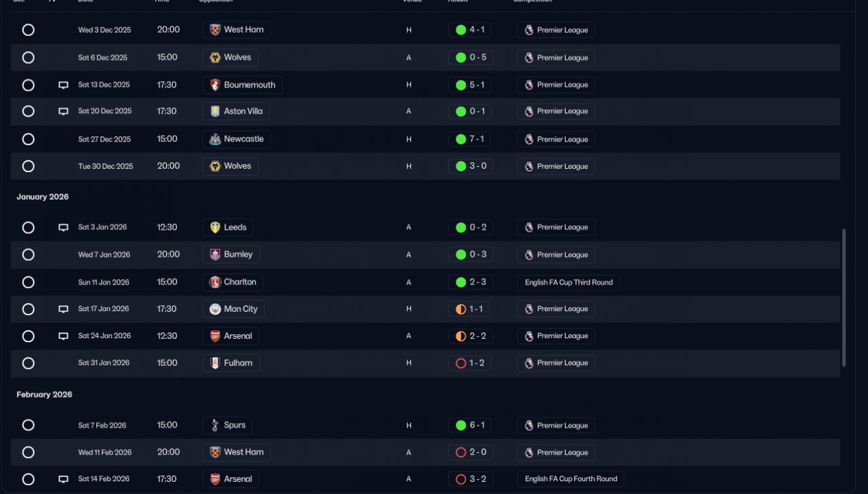Click the TV broadcast icon for Bournemouth match
868x494 pixels.
coord(63,85)
